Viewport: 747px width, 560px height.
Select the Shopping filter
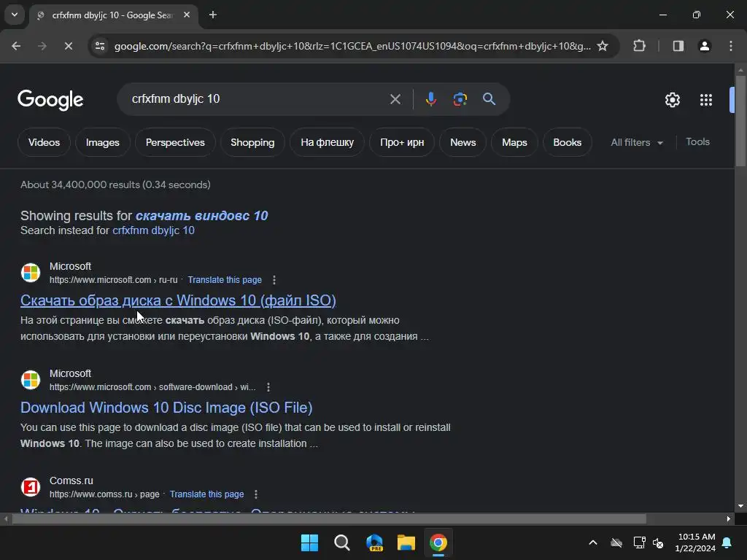(252, 142)
